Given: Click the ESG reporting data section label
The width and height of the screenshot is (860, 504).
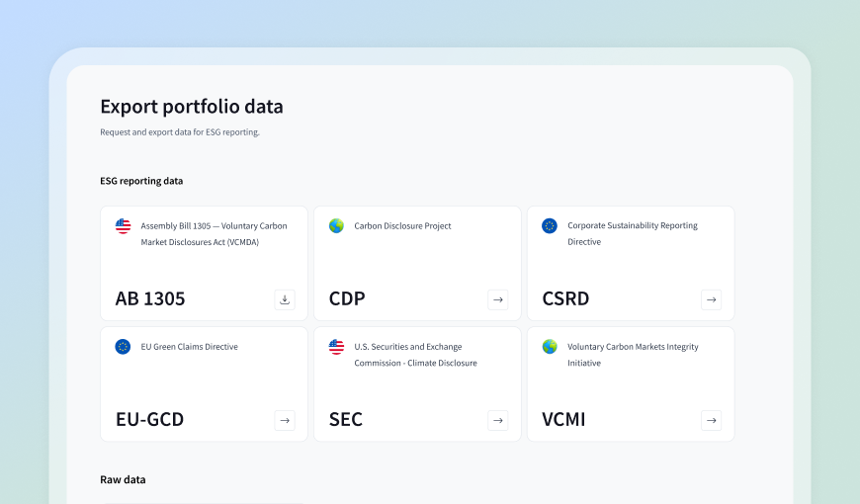Looking at the screenshot, I should [x=141, y=181].
